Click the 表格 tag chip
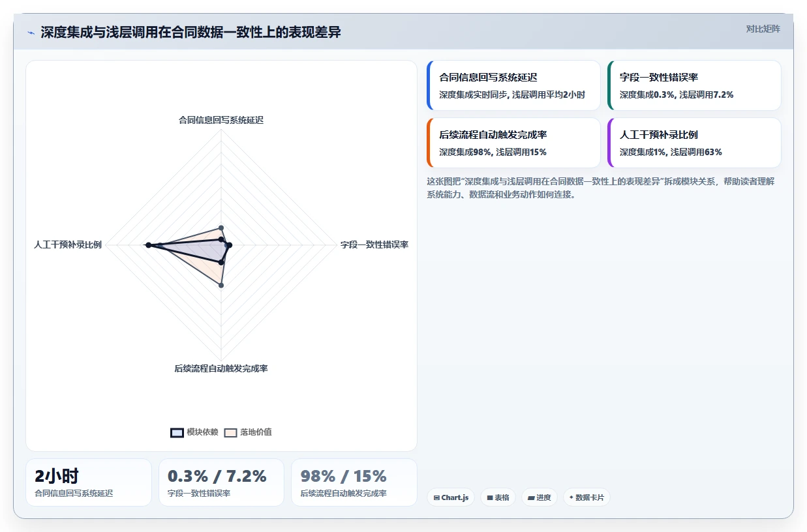This screenshot has height=532, width=807. 498,497
